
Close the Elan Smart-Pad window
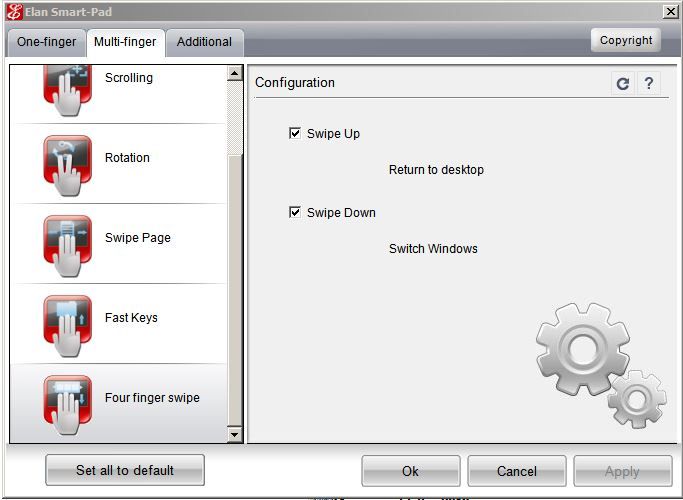pos(671,11)
